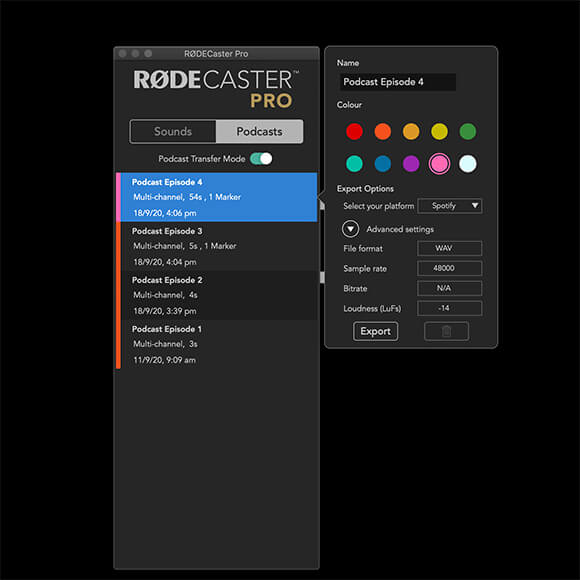Viewport: 580px width, 580px height.
Task: Click the trash delete button
Action: coord(446,331)
